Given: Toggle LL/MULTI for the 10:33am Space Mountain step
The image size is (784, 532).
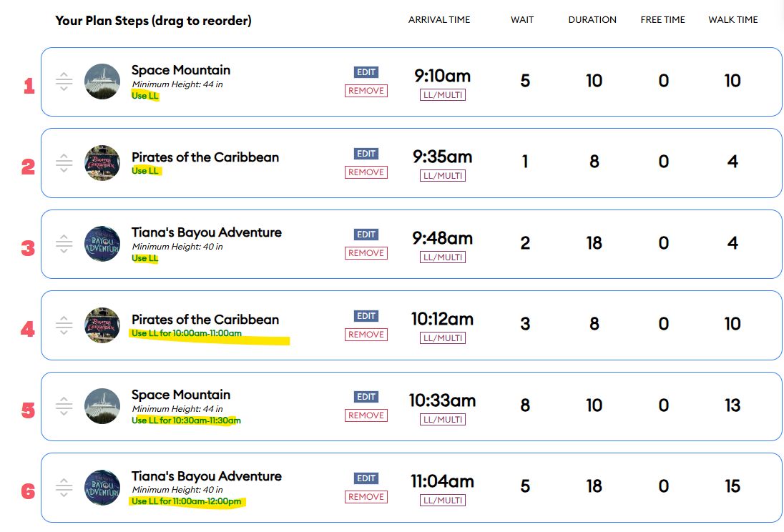Looking at the screenshot, I should pos(442,420).
